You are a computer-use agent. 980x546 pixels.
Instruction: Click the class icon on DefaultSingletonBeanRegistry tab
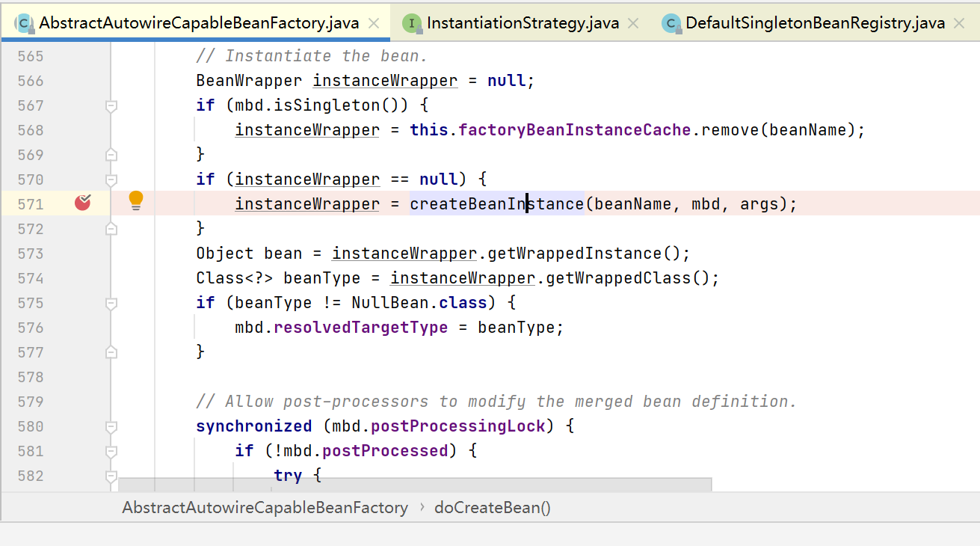tap(671, 23)
